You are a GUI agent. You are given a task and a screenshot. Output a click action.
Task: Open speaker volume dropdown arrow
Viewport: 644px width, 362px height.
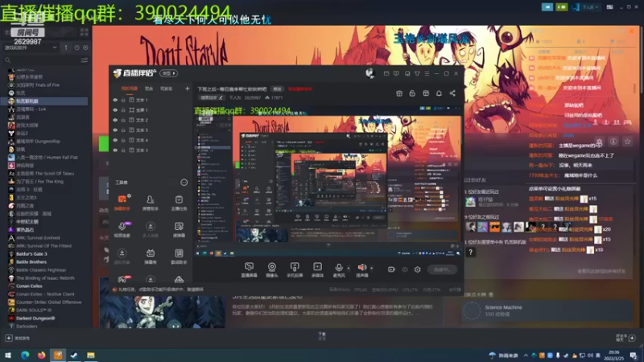372,269
